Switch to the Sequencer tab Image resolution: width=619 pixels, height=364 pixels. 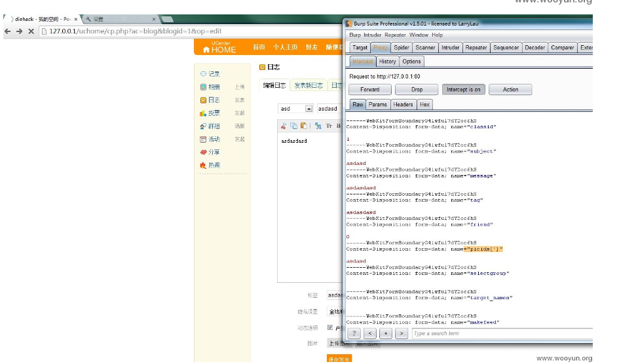[506, 48]
